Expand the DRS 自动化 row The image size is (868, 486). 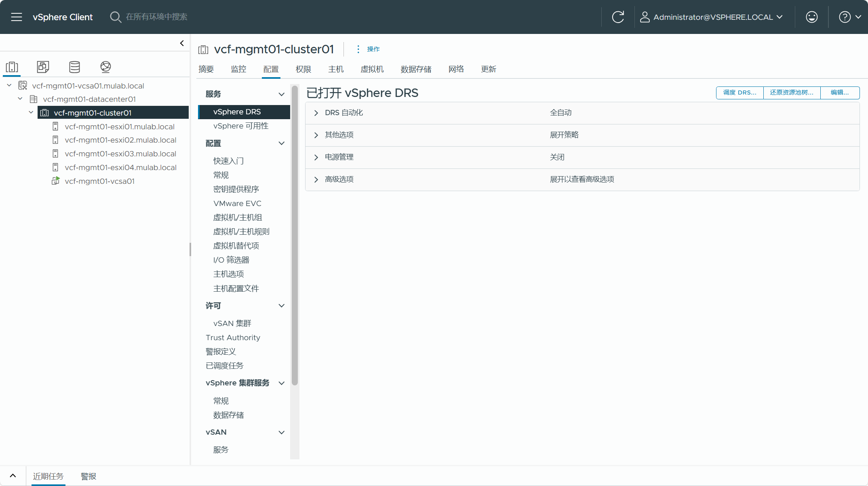[316, 113]
